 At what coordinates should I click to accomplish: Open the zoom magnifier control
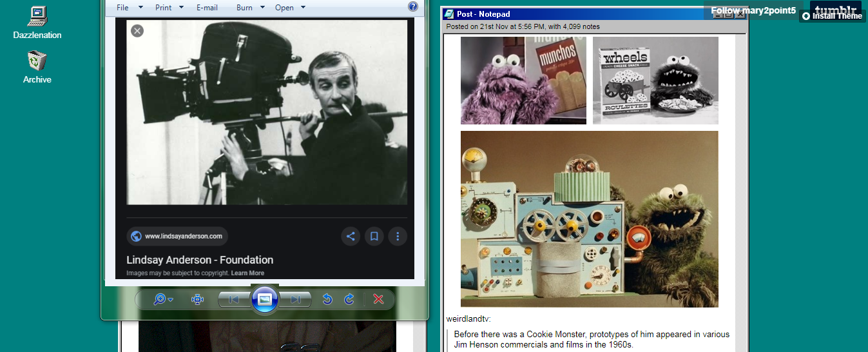tap(162, 299)
